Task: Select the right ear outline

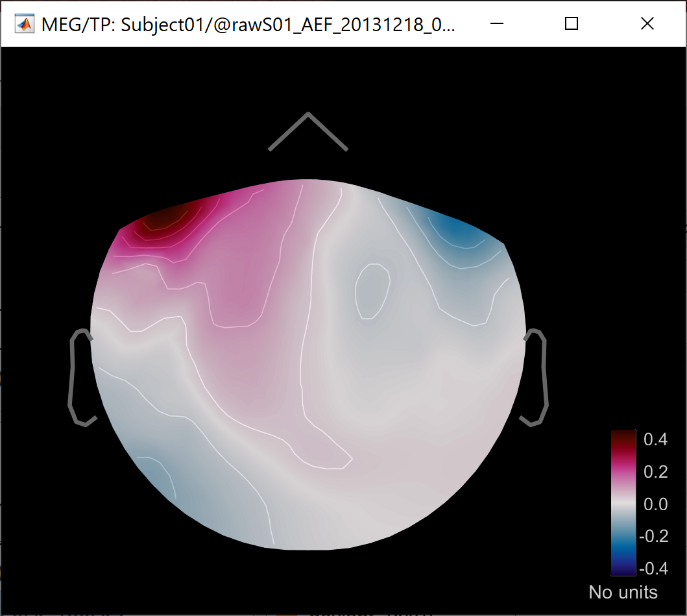Action: (541, 376)
